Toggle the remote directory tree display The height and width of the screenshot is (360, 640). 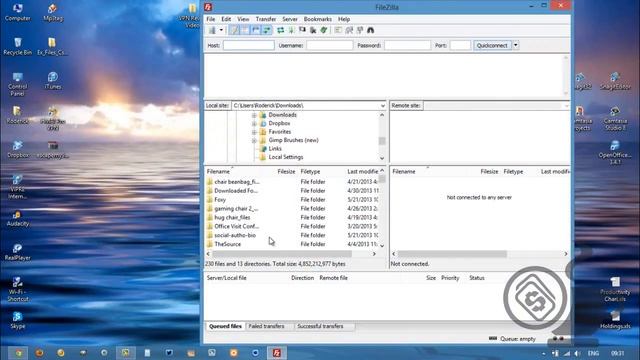tap(256, 30)
